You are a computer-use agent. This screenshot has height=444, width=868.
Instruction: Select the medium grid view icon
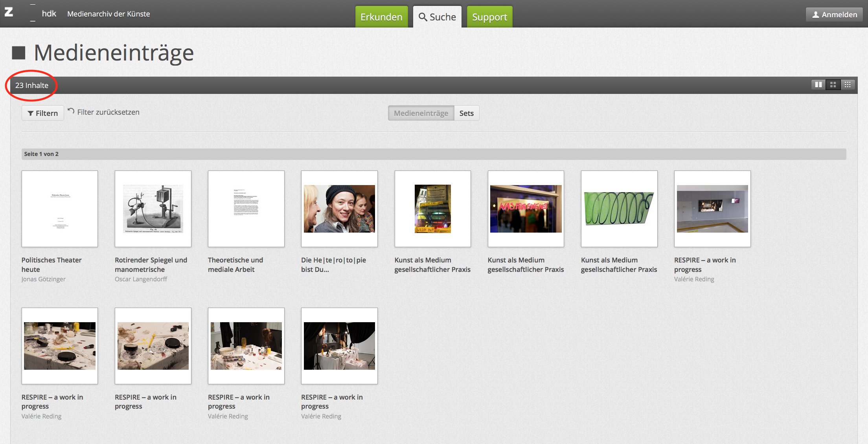tap(833, 85)
